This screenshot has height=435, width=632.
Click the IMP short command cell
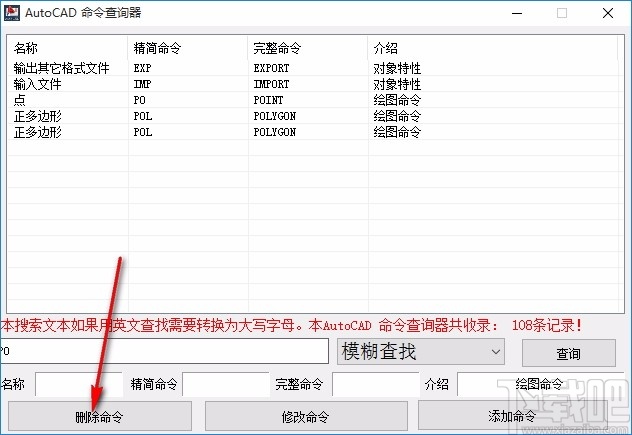(143, 84)
